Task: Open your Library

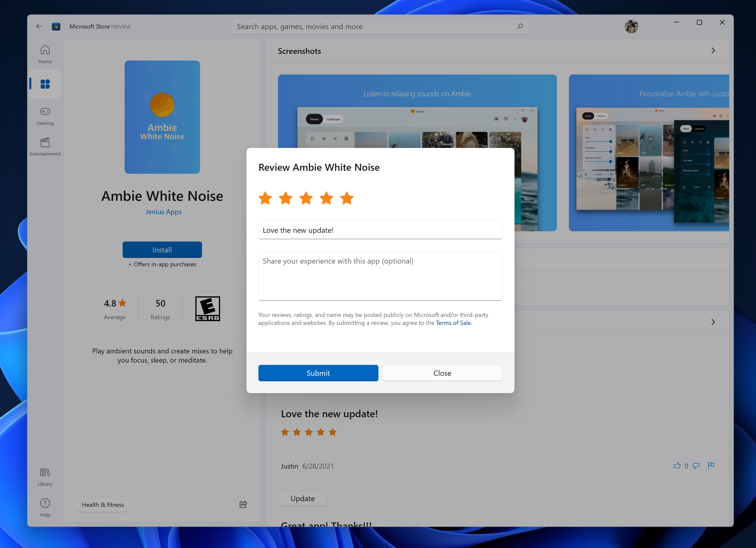Action: (x=45, y=476)
